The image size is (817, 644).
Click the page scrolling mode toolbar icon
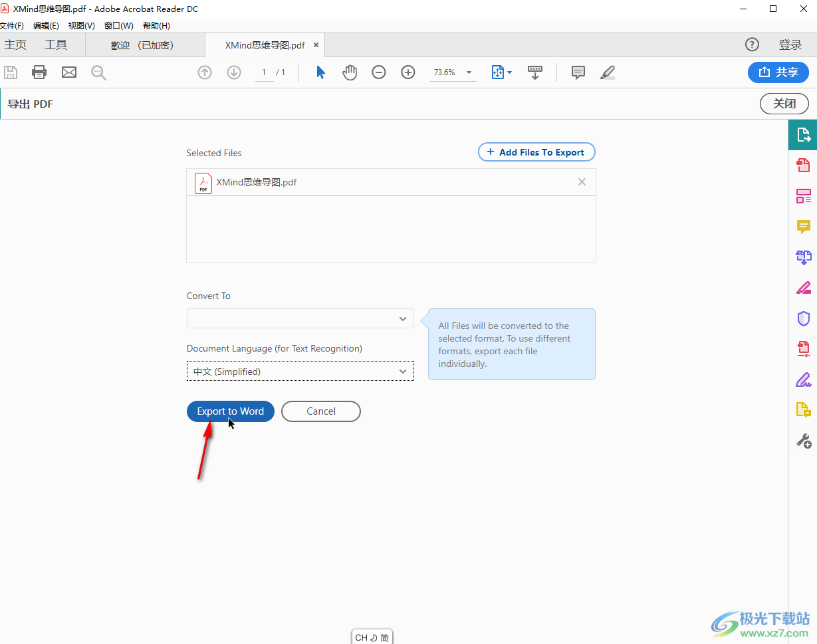pos(535,72)
